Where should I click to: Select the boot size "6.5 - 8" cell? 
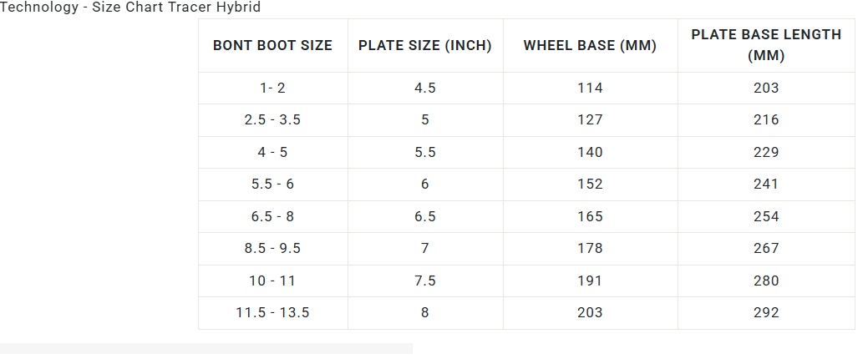pos(272,216)
